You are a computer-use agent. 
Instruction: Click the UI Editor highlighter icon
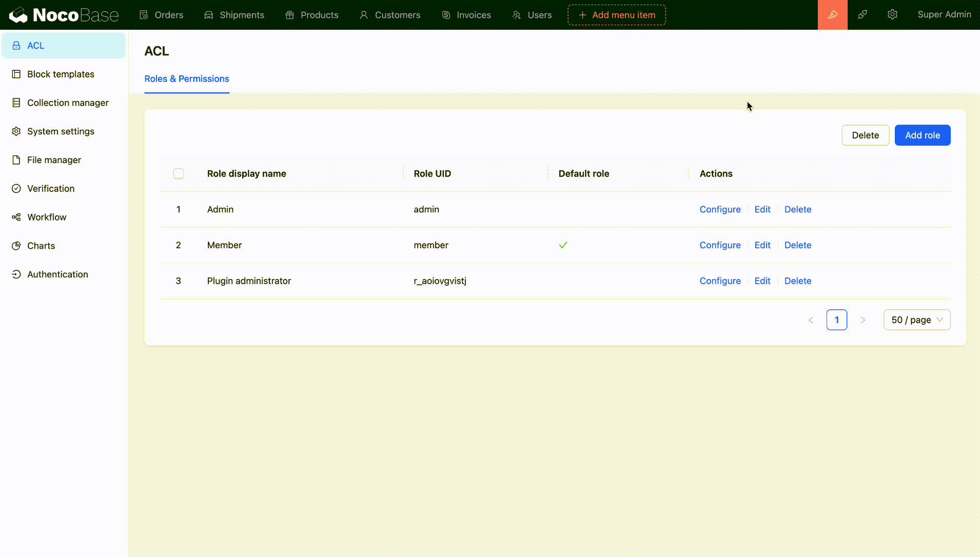coord(832,15)
